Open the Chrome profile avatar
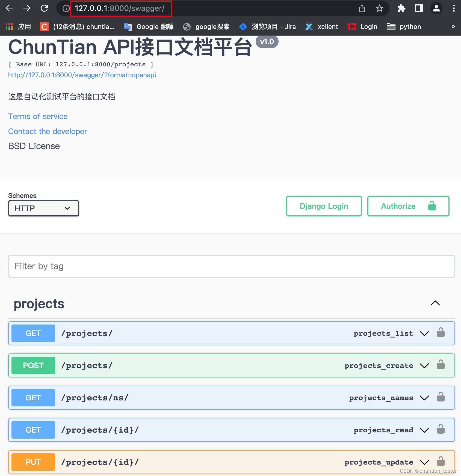Viewport: 461px width, 476px height. click(436, 8)
